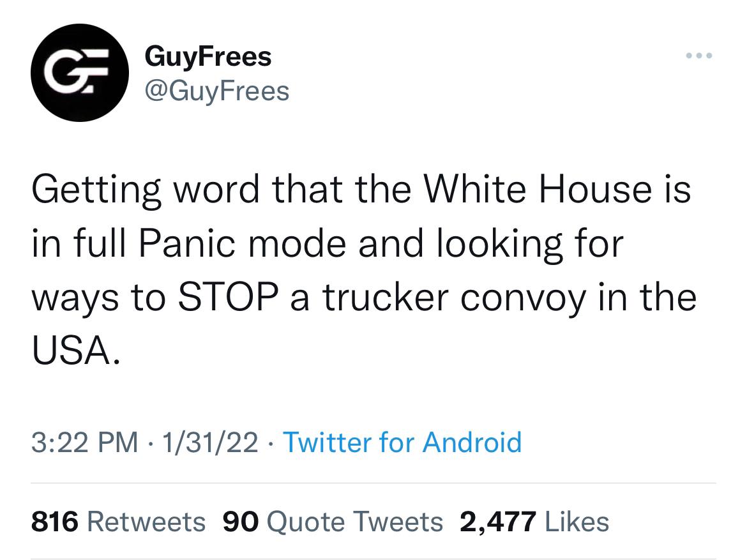
Task: Click the phrase trucker convoy in the tweet
Action: click(454, 298)
